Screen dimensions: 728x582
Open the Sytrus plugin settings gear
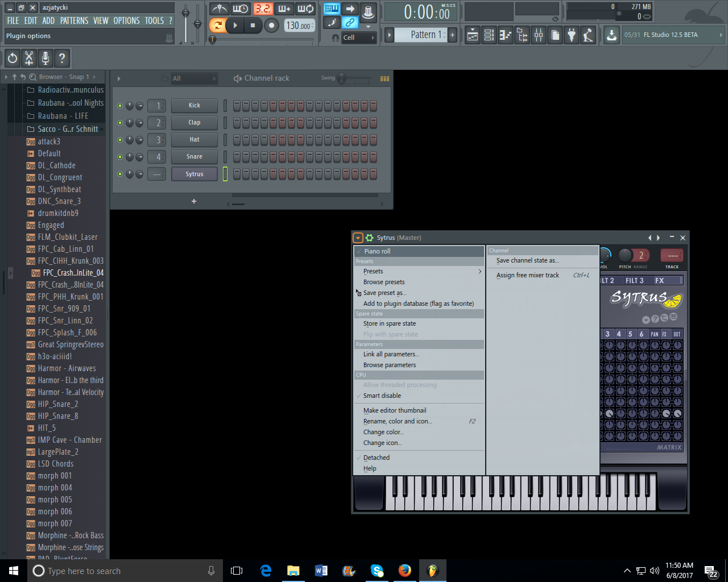[x=370, y=238]
